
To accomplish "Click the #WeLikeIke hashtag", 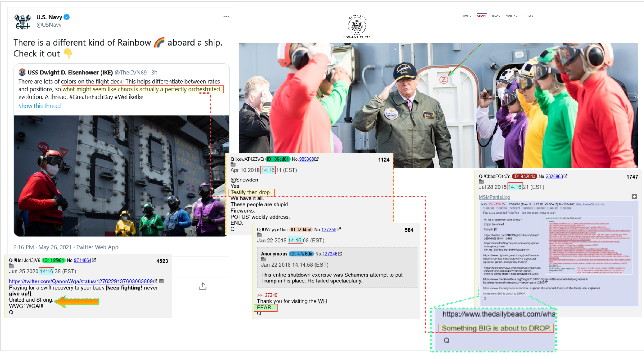I will pyautogui.click(x=129, y=97).
